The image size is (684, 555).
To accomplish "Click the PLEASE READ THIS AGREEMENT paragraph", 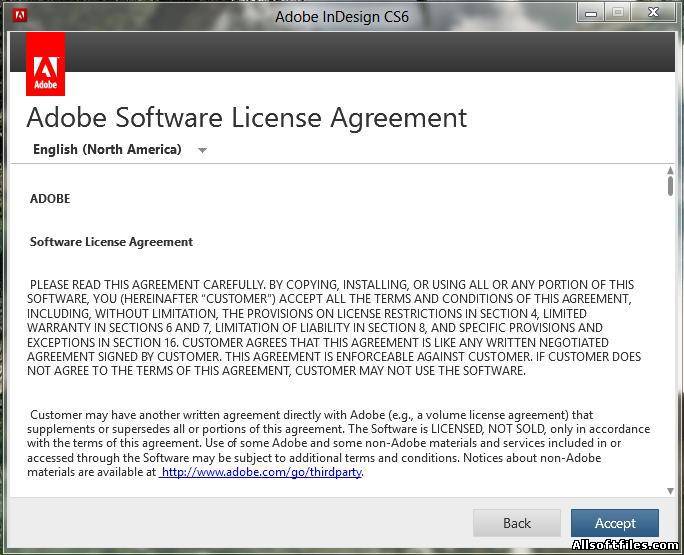I will click(x=334, y=328).
